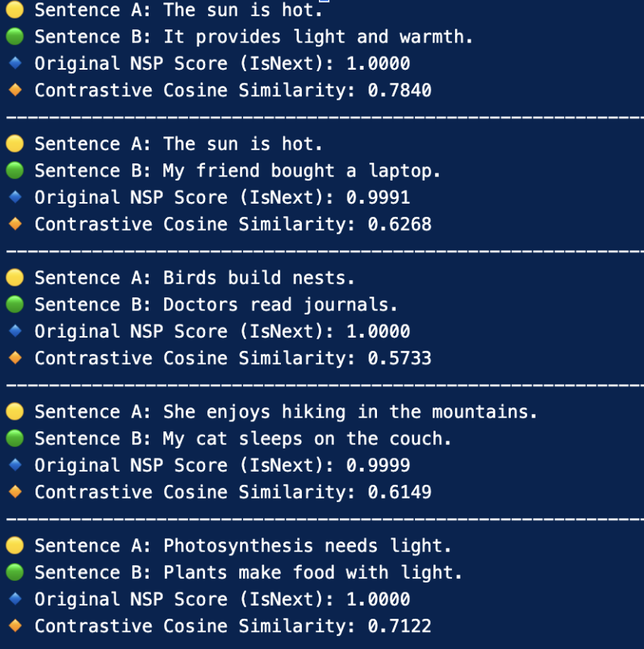Select yellow circle beside "Photosynthesis needs light."
Image resolution: width=644 pixels, height=649 pixels.
click(15, 545)
